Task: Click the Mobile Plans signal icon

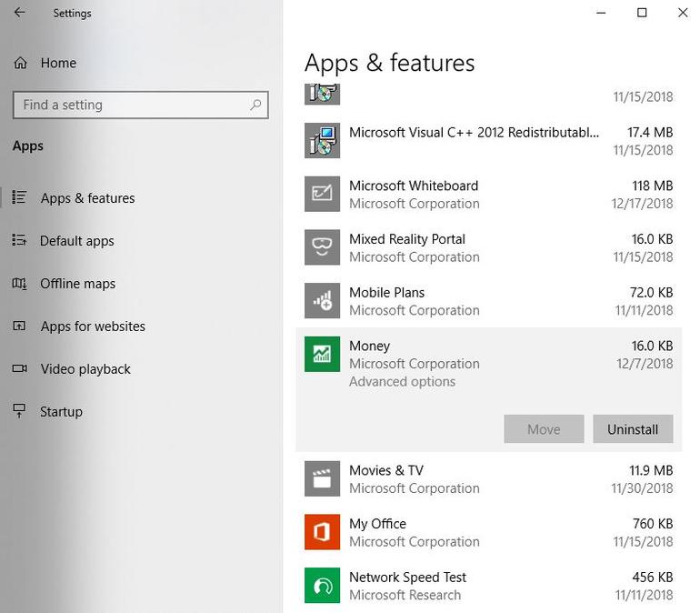Action: pos(322,300)
